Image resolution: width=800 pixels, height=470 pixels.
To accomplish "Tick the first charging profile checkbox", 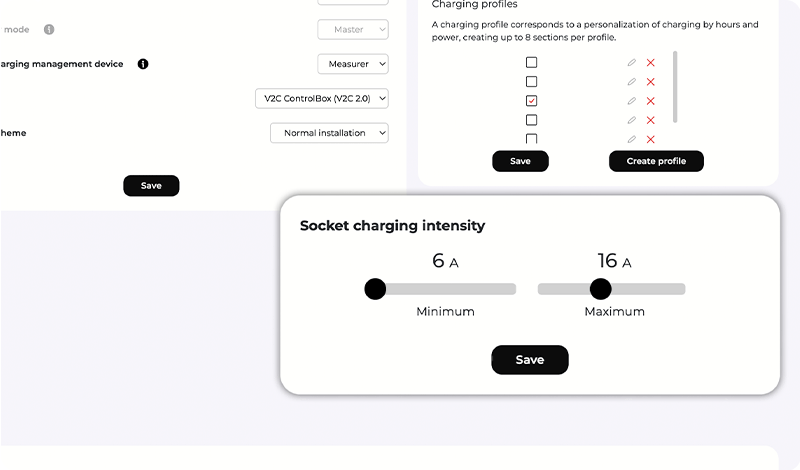I will pos(532,63).
